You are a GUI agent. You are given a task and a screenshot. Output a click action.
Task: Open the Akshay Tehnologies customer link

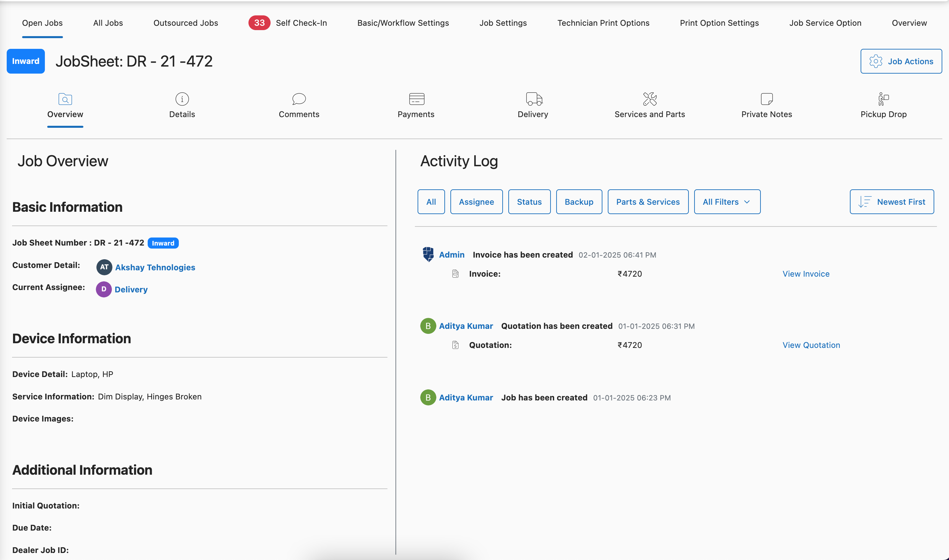[x=155, y=267]
